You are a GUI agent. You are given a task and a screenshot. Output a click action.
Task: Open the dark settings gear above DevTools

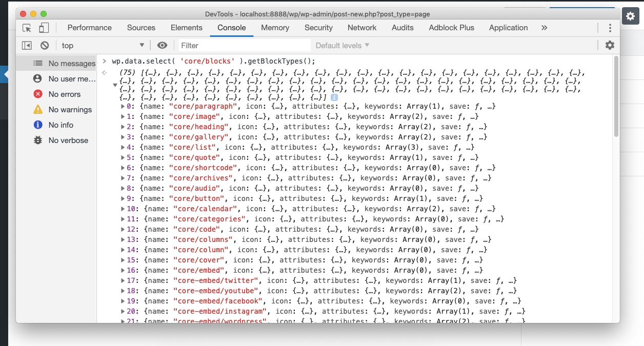pyautogui.click(x=631, y=16)
